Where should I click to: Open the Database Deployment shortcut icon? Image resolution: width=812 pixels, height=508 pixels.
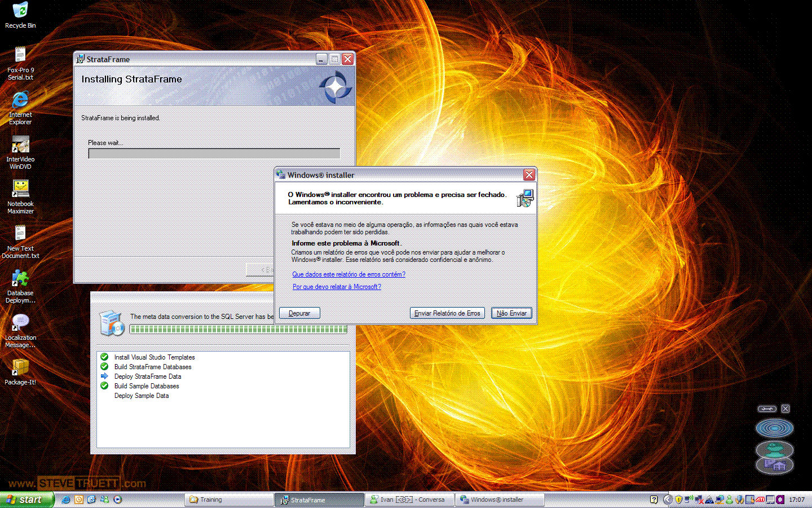(20, 278)
